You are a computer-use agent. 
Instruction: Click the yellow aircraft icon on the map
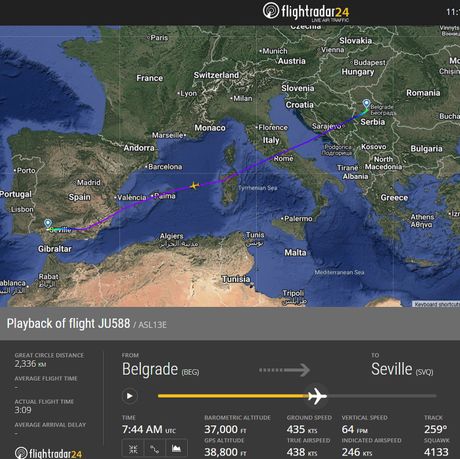pyautogui.click(x=194, y=185)
